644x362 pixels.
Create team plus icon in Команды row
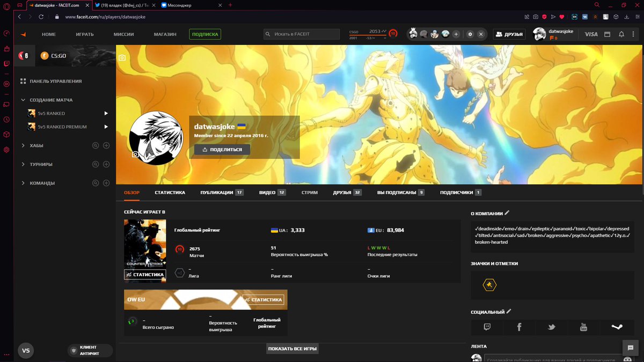pyautogui.click(x=106, y=183)
